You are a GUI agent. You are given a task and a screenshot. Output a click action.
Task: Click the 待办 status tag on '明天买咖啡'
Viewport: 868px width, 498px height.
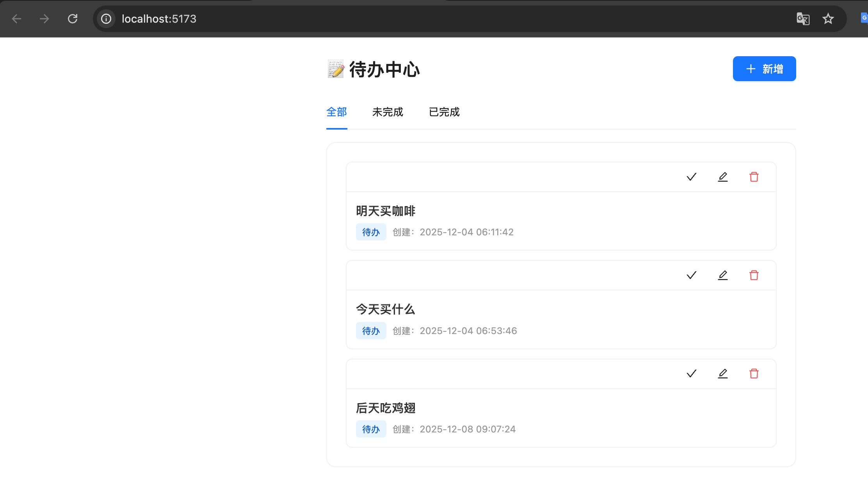click(371, 232)
